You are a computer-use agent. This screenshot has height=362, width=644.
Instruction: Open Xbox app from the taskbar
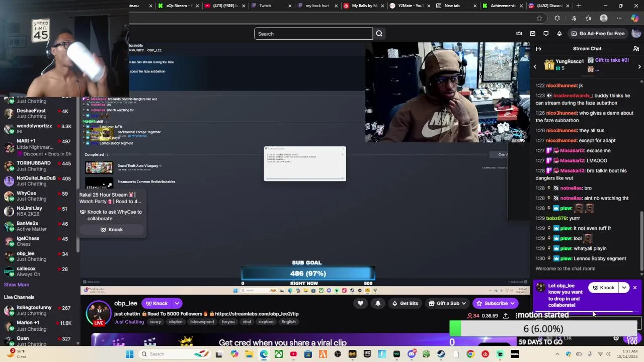point(278,354)
